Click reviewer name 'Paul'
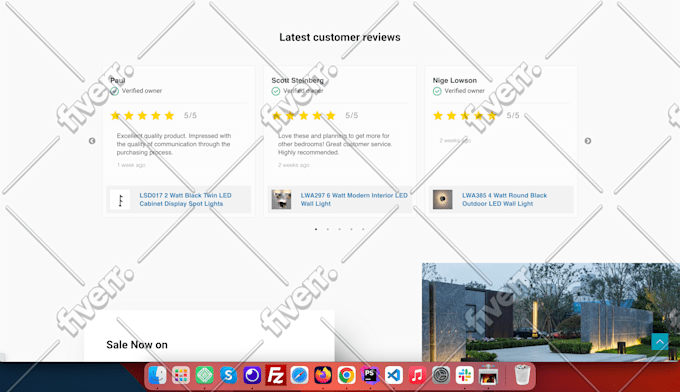The height and width of the screenshot is (392, 680). (118, 80)
